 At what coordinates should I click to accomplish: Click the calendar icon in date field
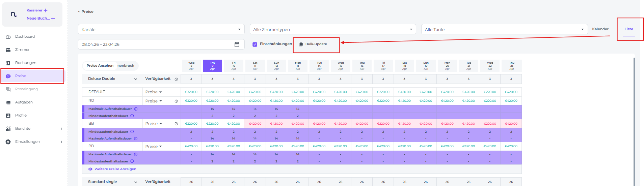[237, 44]
